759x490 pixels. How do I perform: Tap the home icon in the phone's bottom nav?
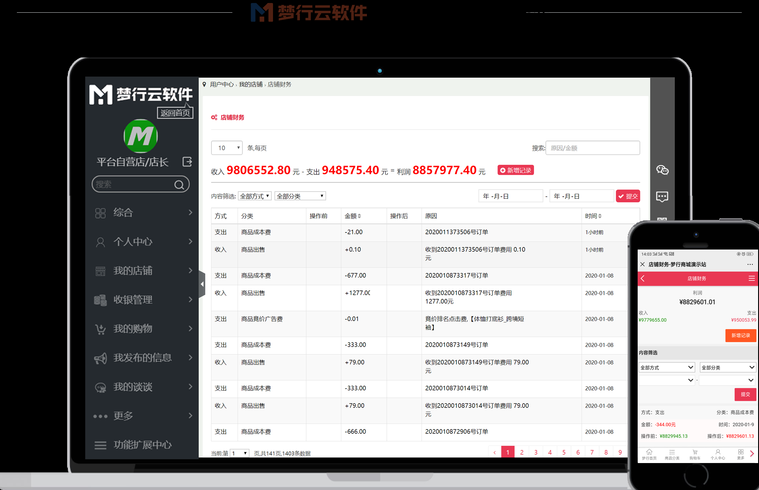649,452
